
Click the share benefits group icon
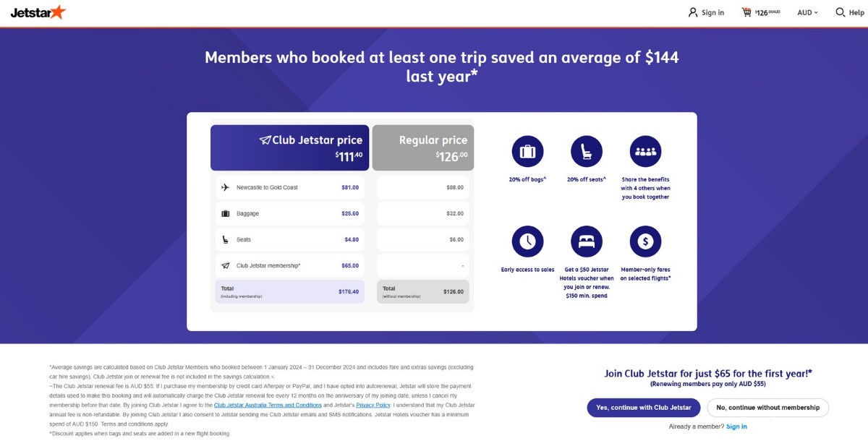pos(645,152)
